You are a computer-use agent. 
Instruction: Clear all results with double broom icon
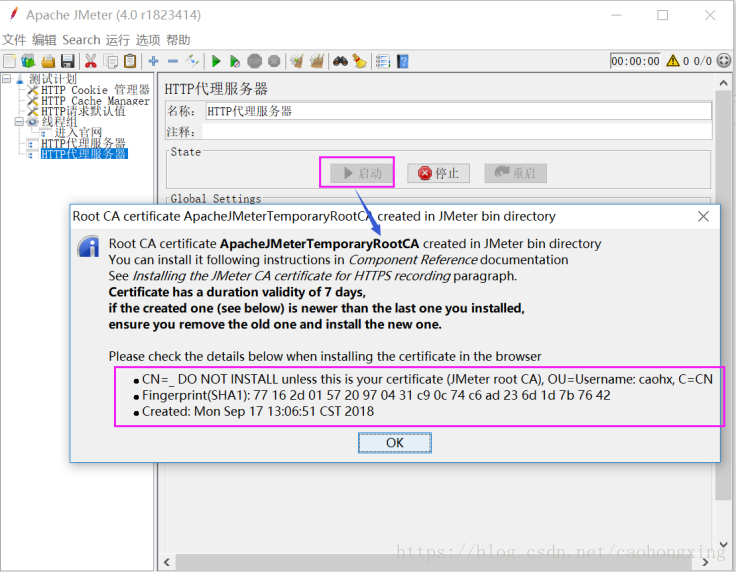(317, 61)
